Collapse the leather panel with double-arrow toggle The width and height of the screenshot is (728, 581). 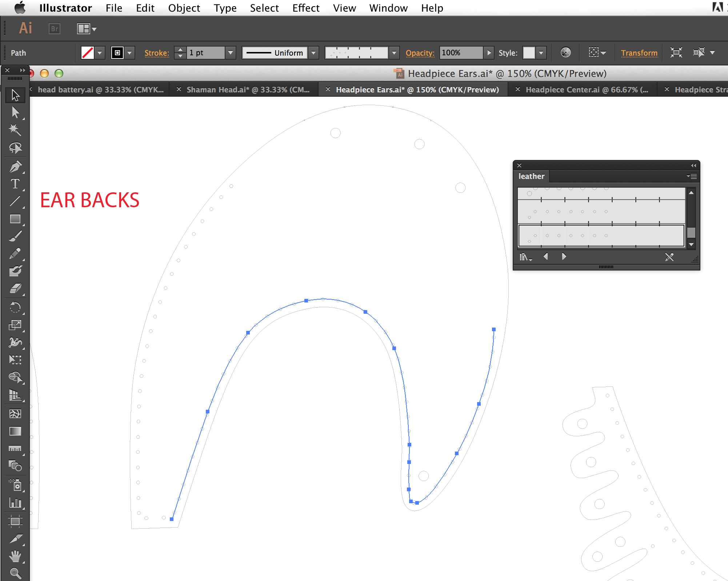692,165
